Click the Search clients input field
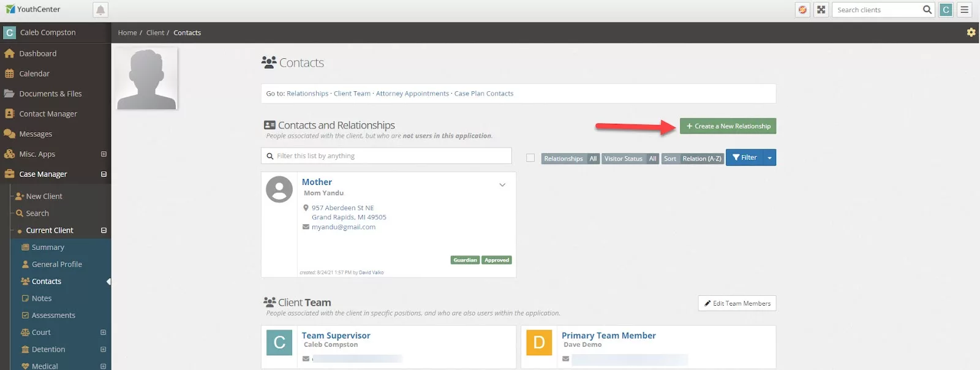The width and height of the screenshot is (980, 370). [x=877, y=10]
